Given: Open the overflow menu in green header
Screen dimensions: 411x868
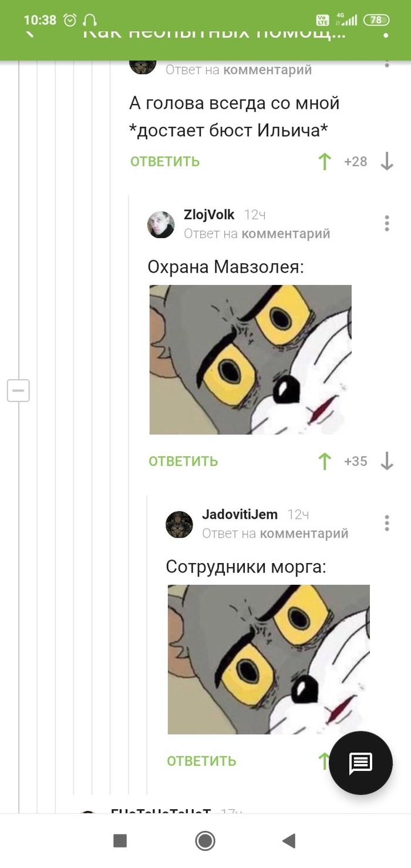Looking at the screenshot, I should click(386, 32).
